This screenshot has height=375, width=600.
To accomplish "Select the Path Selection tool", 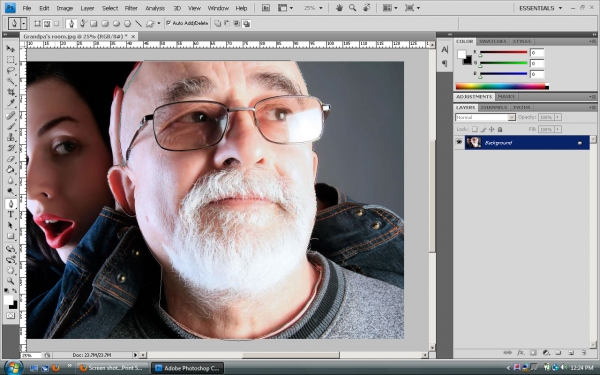I will point(10,225).
